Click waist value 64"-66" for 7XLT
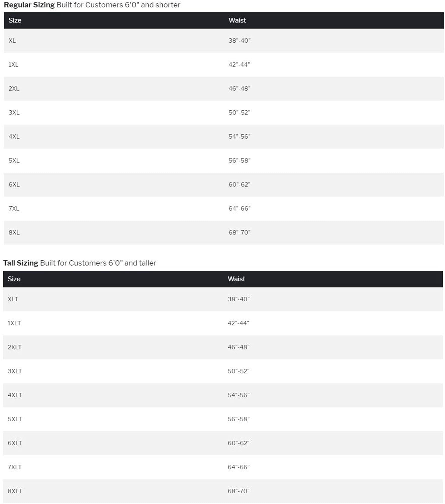 [x=239, y=467]
